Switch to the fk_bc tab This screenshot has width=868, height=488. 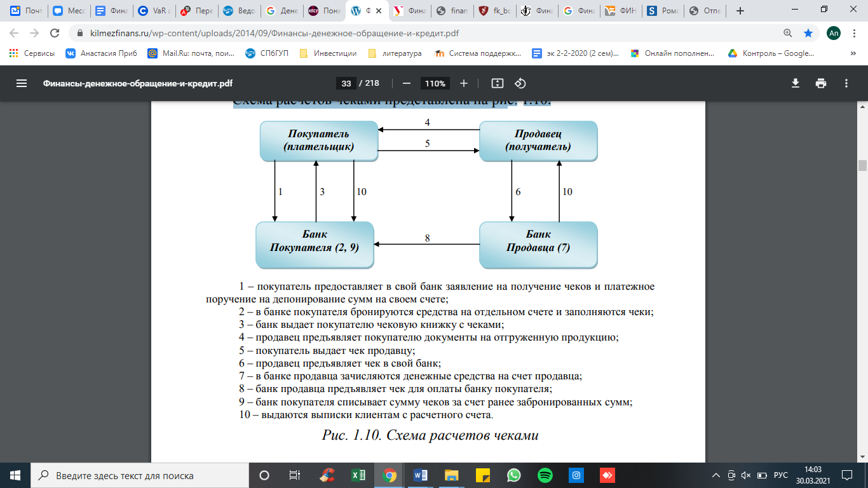pos(494,11)
